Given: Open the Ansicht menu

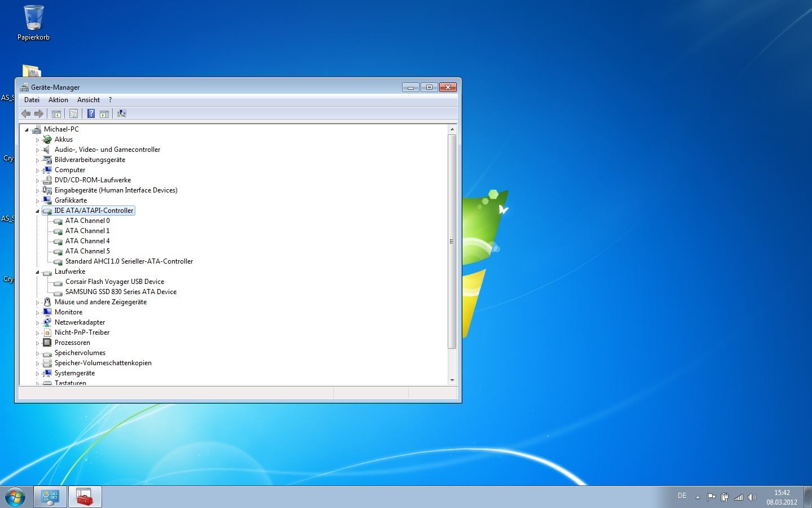Looking at the screenshot, I should coord(89,100).
